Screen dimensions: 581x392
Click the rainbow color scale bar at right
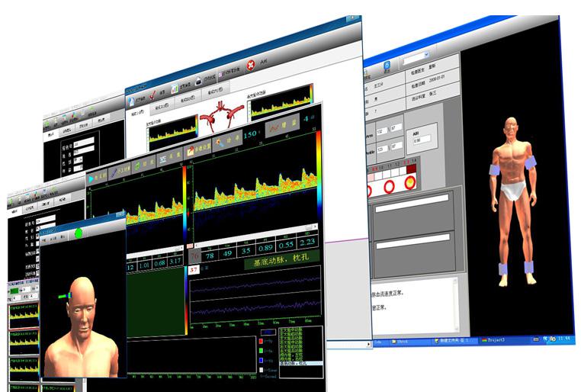319,175
